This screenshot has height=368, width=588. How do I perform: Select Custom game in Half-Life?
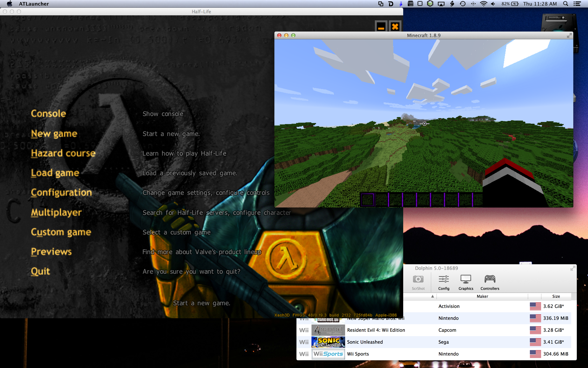pos(61,232)
